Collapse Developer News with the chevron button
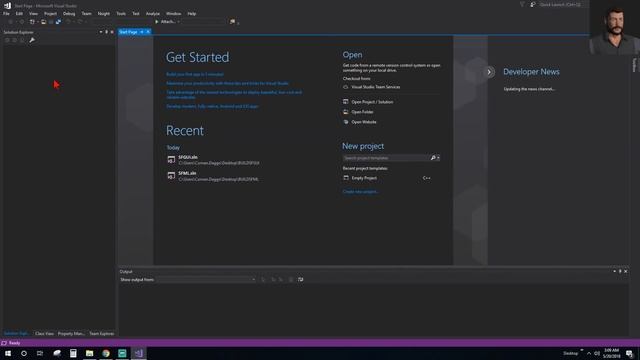The height and width of the screenshot is (360, 640). (489, 72)
